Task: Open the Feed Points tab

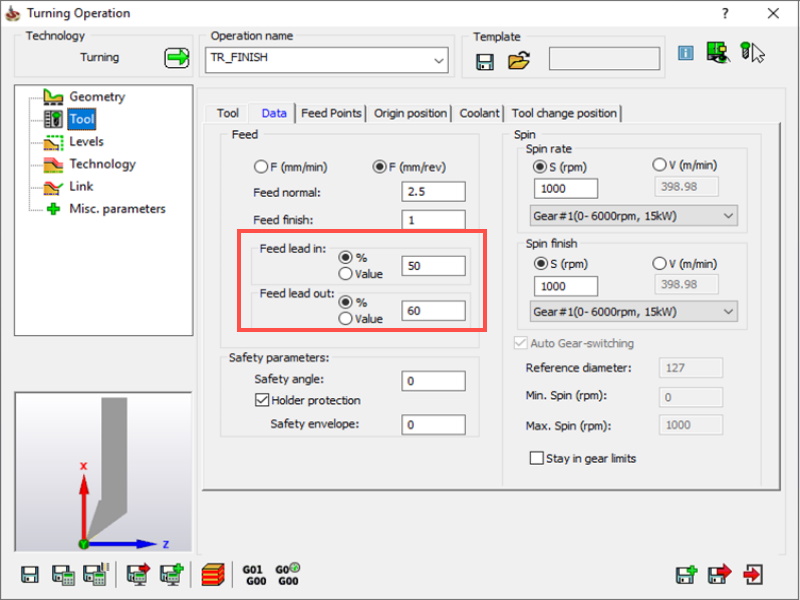Action: point(331,113)
